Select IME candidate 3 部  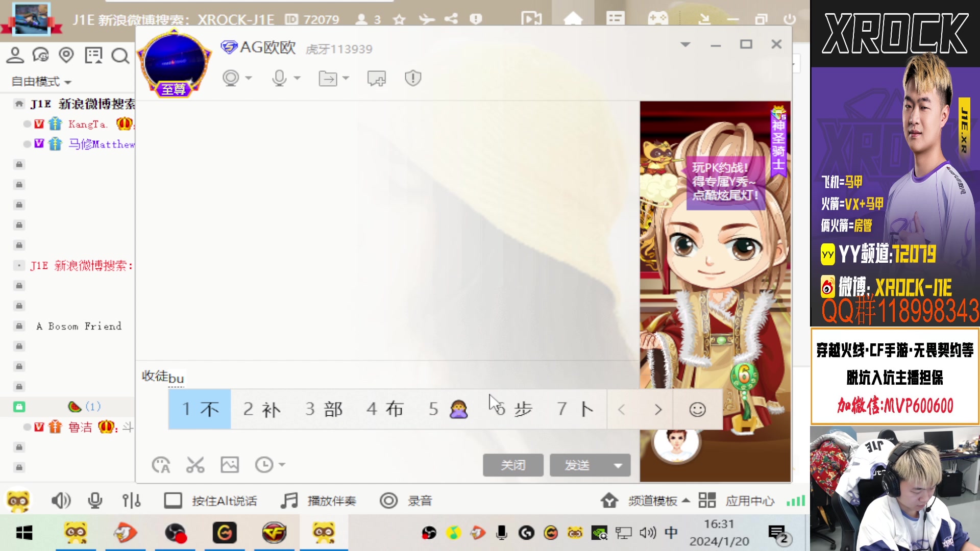coord(324,409)
